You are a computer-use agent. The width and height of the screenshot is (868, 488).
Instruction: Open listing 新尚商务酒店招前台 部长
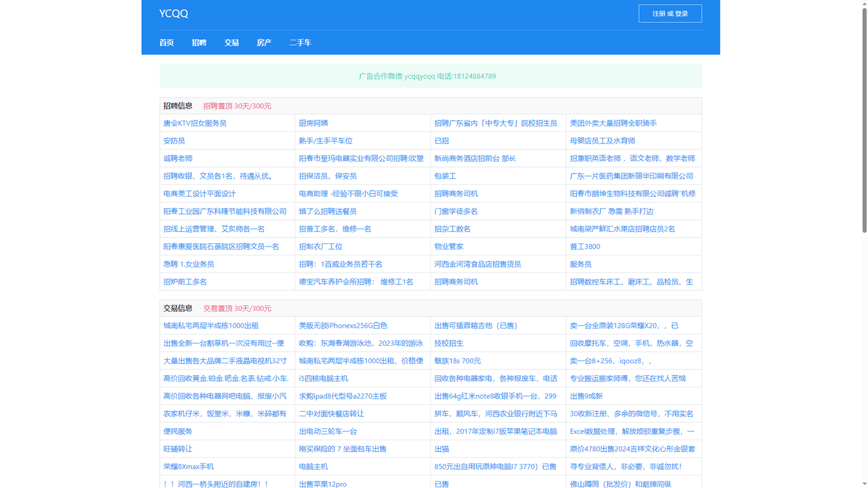pos(475,158)
